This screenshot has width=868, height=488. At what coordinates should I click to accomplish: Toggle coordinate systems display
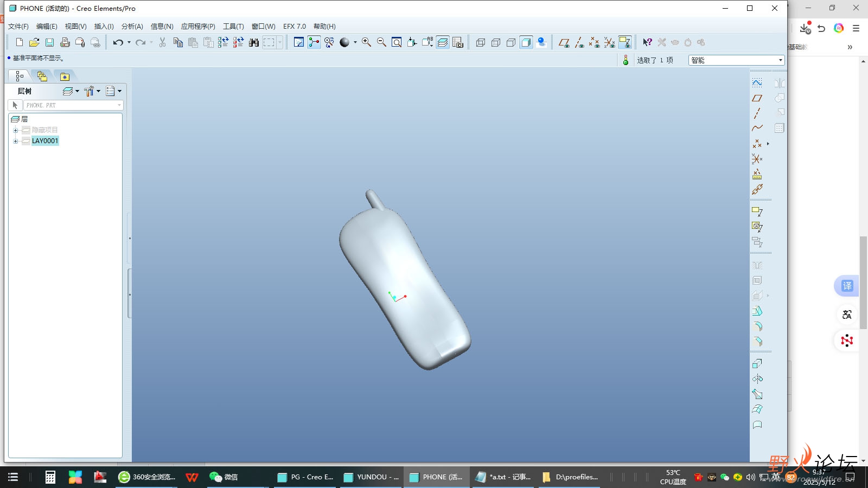pos(610,42)
